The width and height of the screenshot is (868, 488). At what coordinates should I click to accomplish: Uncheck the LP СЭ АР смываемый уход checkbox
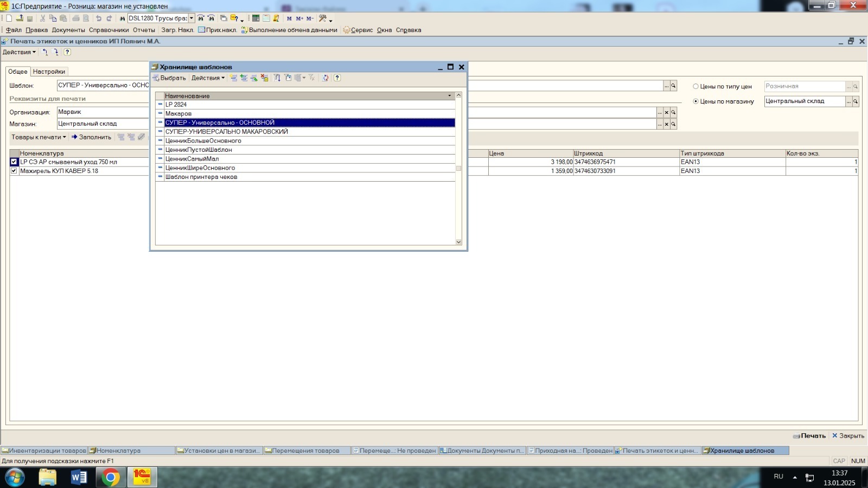click(14, 162)
